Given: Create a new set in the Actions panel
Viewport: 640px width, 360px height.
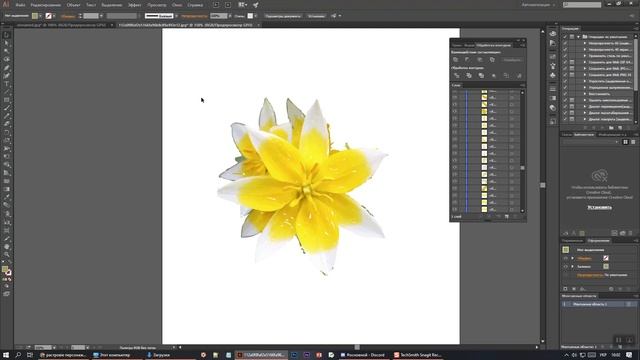Looking at the screenshot, I should (611, 128).
